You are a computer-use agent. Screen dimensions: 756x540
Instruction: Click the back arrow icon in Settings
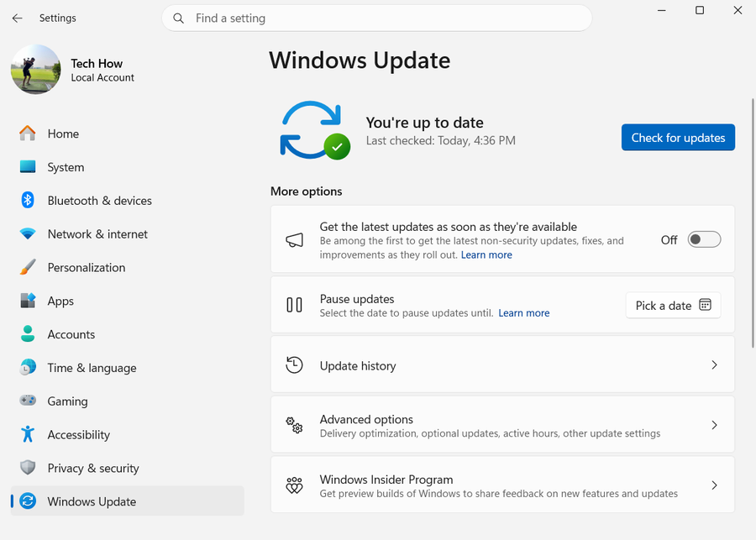click(18, 18)
